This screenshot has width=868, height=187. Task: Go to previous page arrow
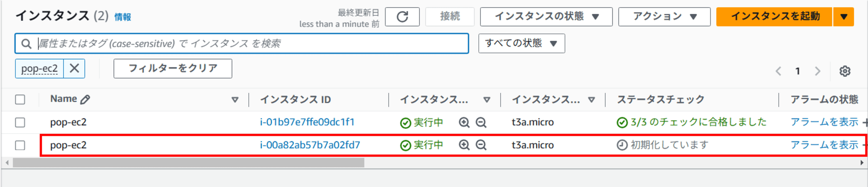[x=779, y=71]
